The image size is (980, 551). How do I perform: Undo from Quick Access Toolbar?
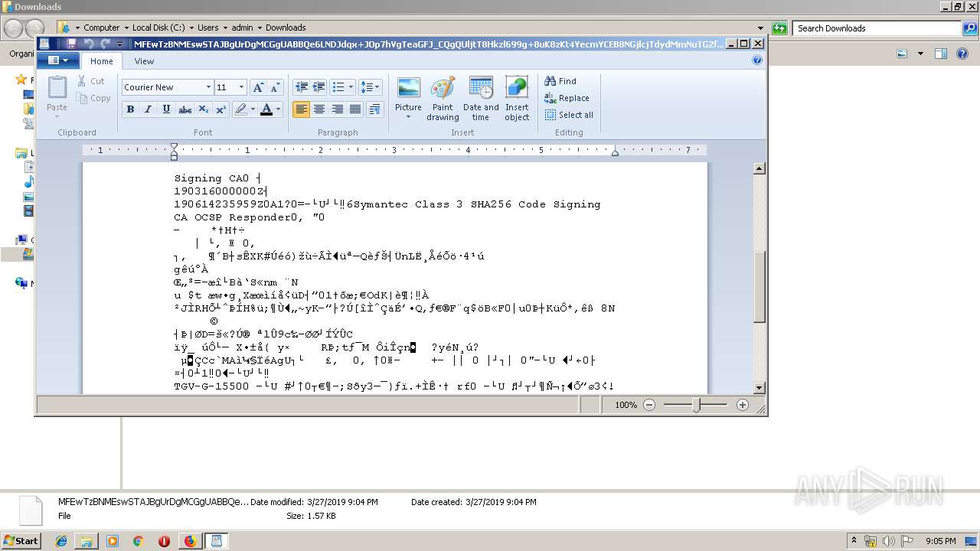[88, 44]
